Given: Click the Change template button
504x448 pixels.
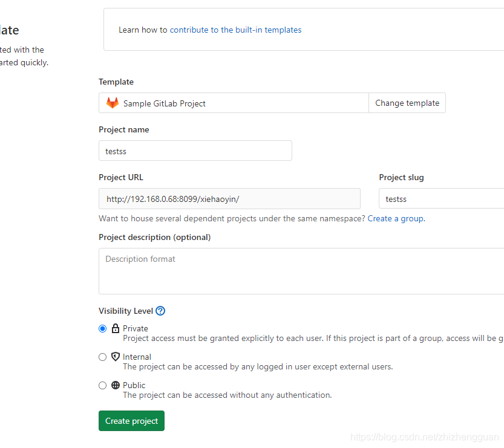Looking at the screenshot, I should click(407, 103).
